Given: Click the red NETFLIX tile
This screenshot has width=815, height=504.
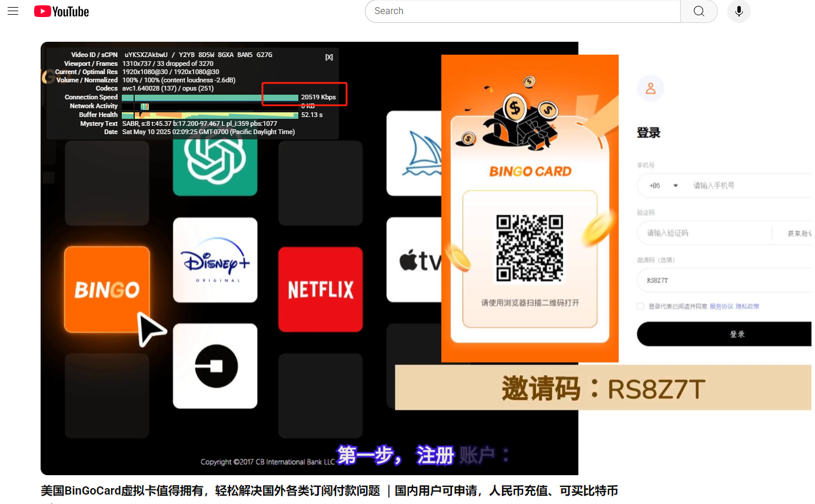Looking at the screenshot, I should point(320,289).
